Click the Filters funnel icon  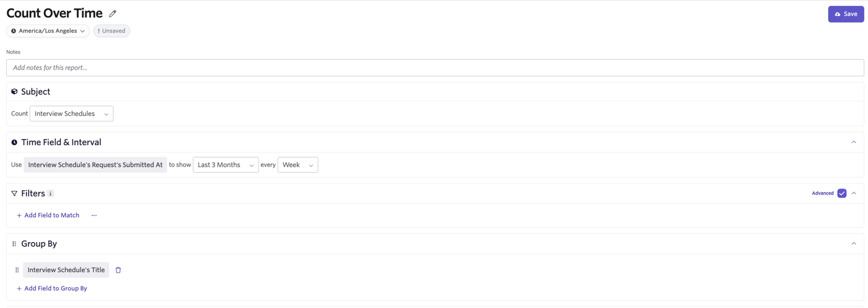click(x=14, y=193)
